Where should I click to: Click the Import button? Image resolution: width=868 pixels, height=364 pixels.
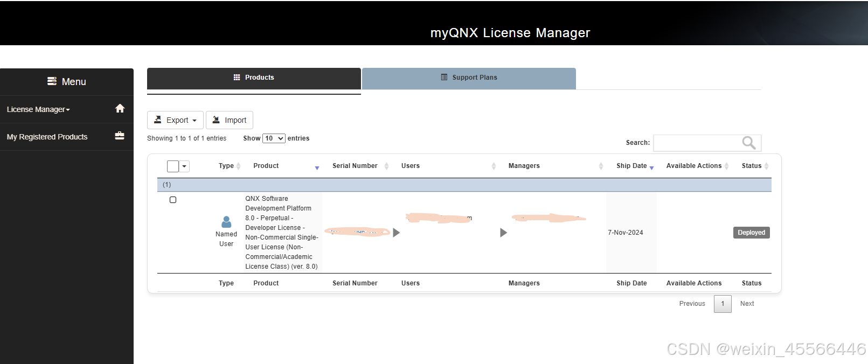tap(230, 120)
